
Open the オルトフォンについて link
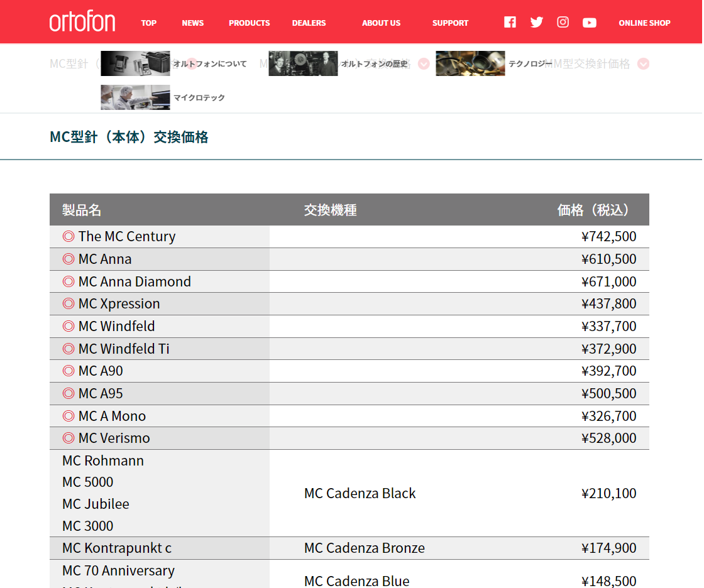(x=210, y=63)
